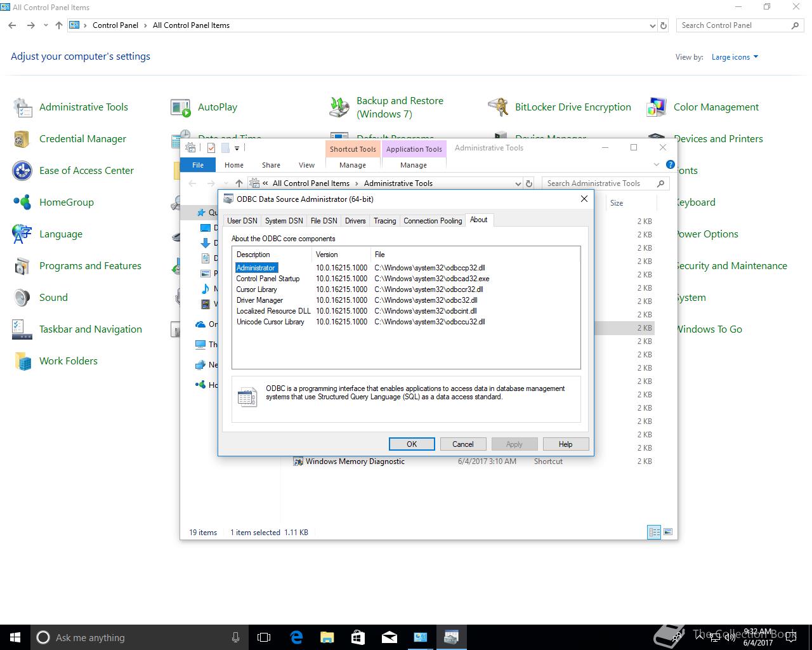The width and height of the screenshot is (812, 650).
Task: Open Ease of Access Center icon
Action: pos(22,171)
